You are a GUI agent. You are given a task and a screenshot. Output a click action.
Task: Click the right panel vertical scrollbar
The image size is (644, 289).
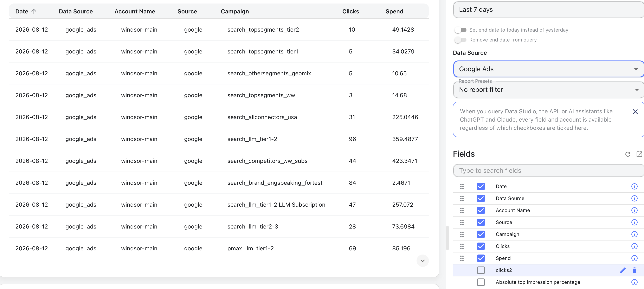coord(447,238)
